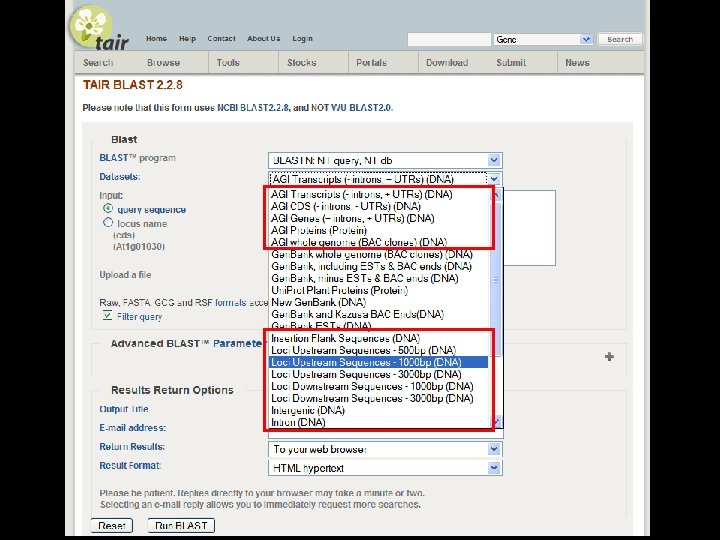Expand the Advanced BLAST Parameters plus icon
This screenshot has width=720, height=540.
tap(609, 357)
